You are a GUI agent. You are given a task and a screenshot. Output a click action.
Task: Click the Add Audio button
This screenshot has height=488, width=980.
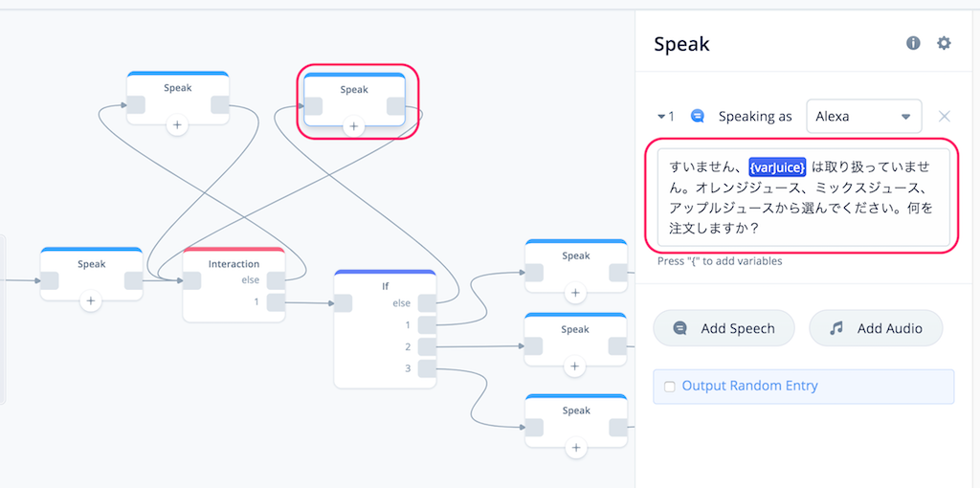(x=876, y=328)
